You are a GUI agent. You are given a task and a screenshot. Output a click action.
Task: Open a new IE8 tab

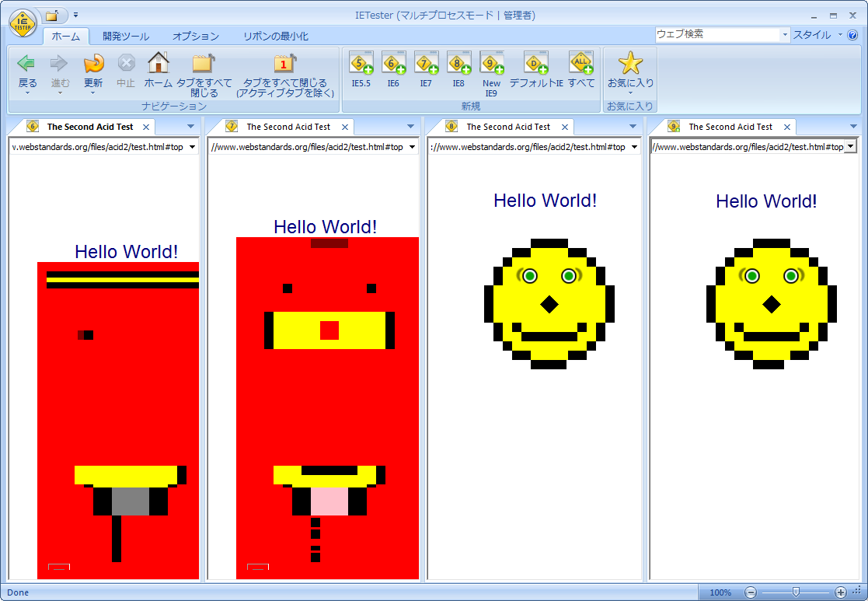458,70
